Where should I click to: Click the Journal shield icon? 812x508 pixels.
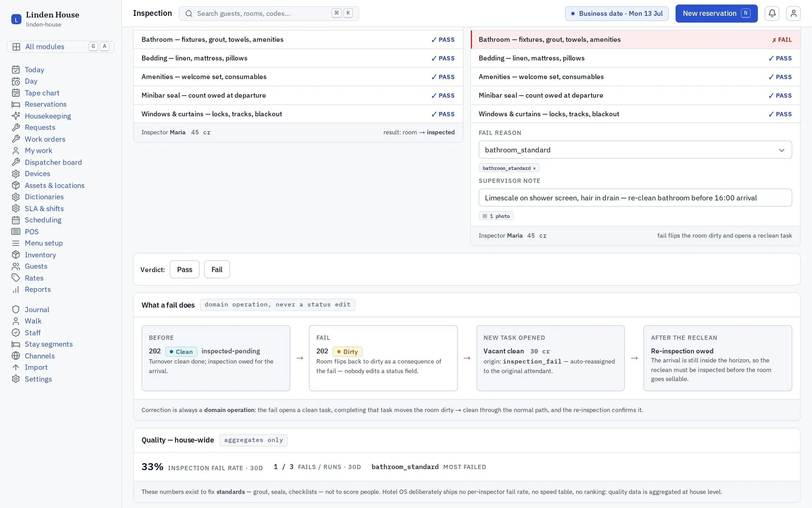[x=16, y=309]
